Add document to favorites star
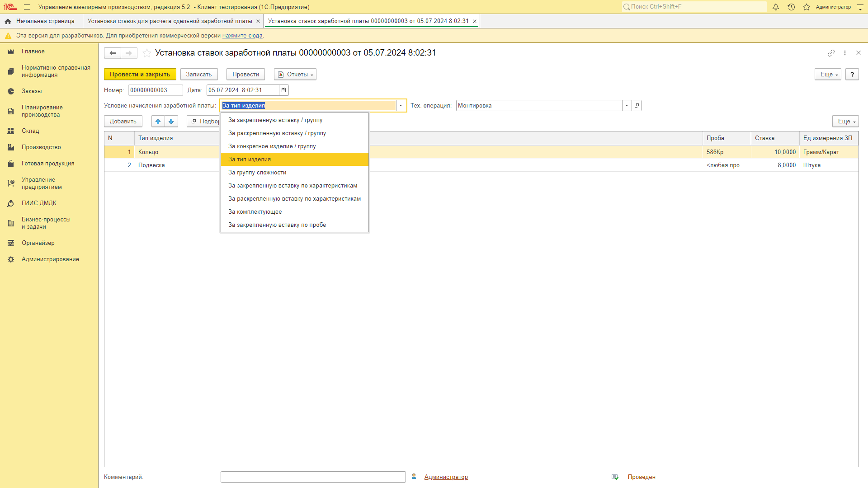868x488 pixels. (147, 53)
